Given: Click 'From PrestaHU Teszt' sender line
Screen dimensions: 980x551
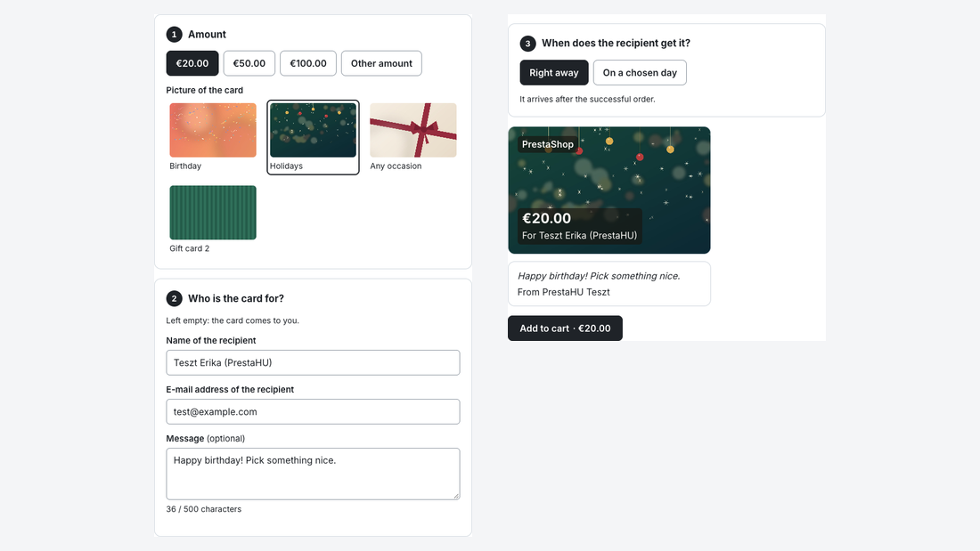Looking at the screenshot, I should pos(564,292).
